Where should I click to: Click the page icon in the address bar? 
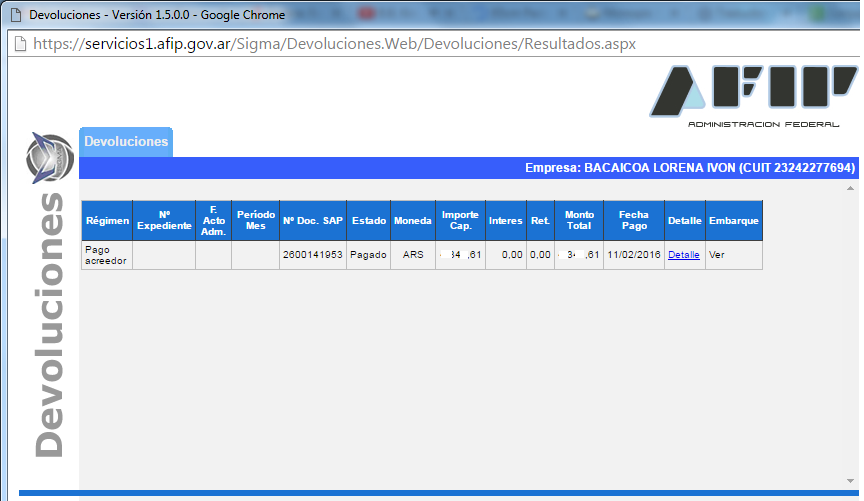20,44
